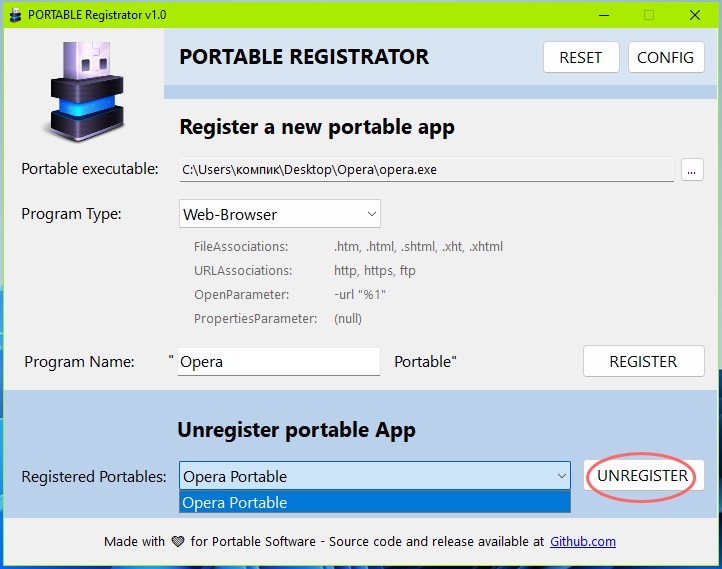Click the heart icon in footer

tap(178, 542)
